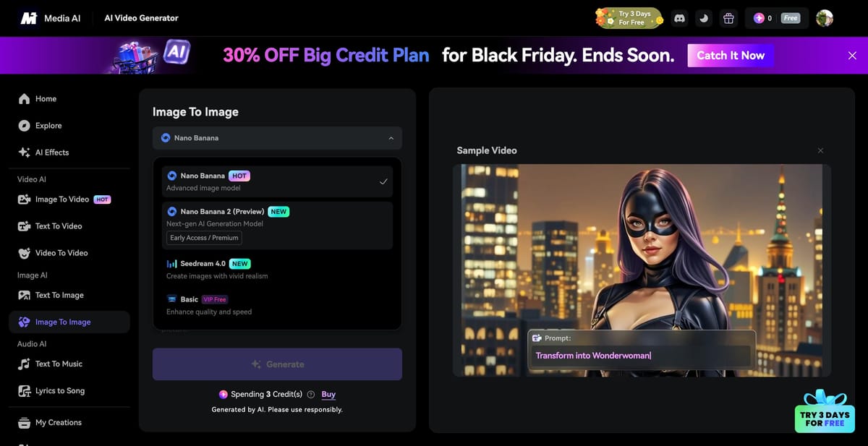Choose Nano Banana 2 (Preview) model
This screenshot has width=868, height=446.
click(x=277, y=226)
